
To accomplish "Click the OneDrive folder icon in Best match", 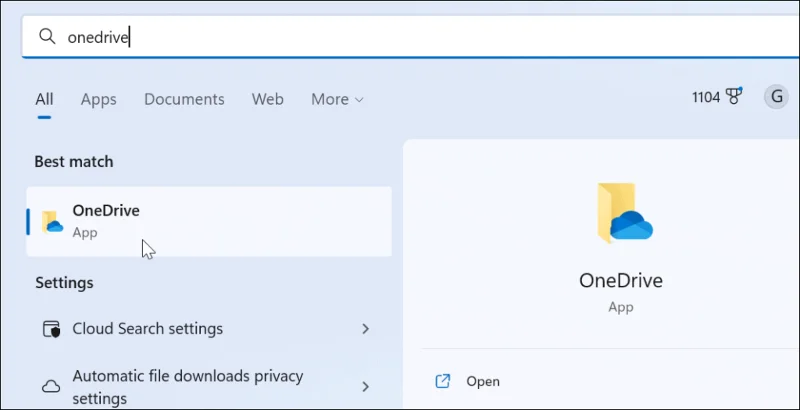I will 52,222.
